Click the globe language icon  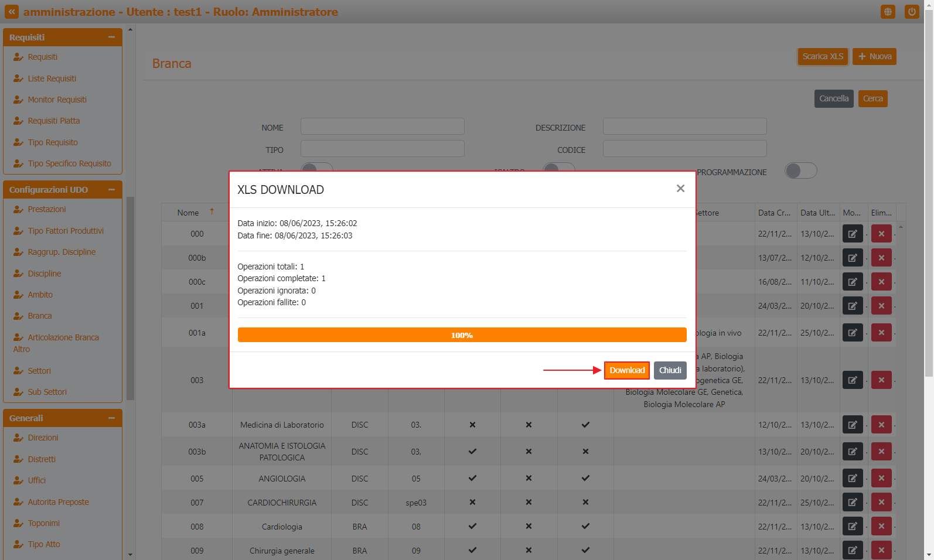(888, 12)
